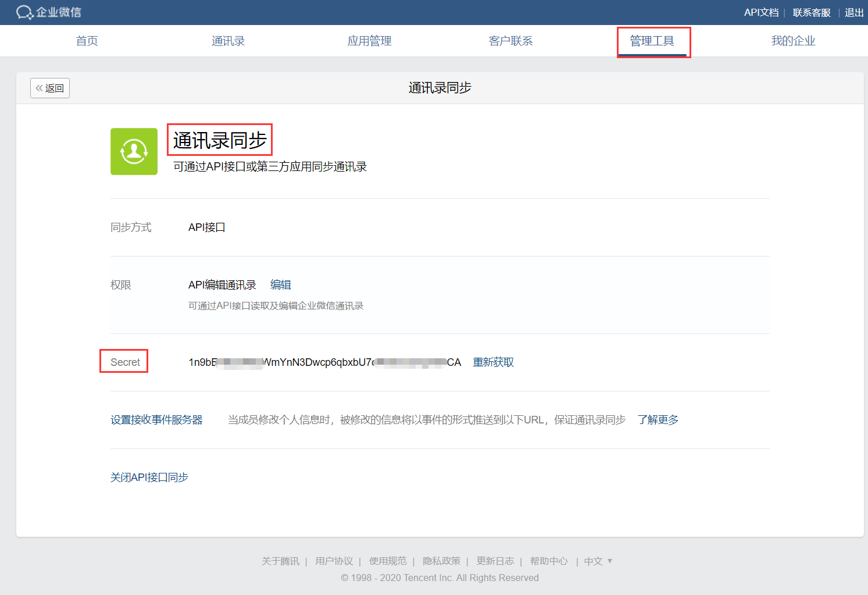This screenshot has width=868, height=595.
Task: Click the 返回 back arrow button
Action: coord(49,87)
